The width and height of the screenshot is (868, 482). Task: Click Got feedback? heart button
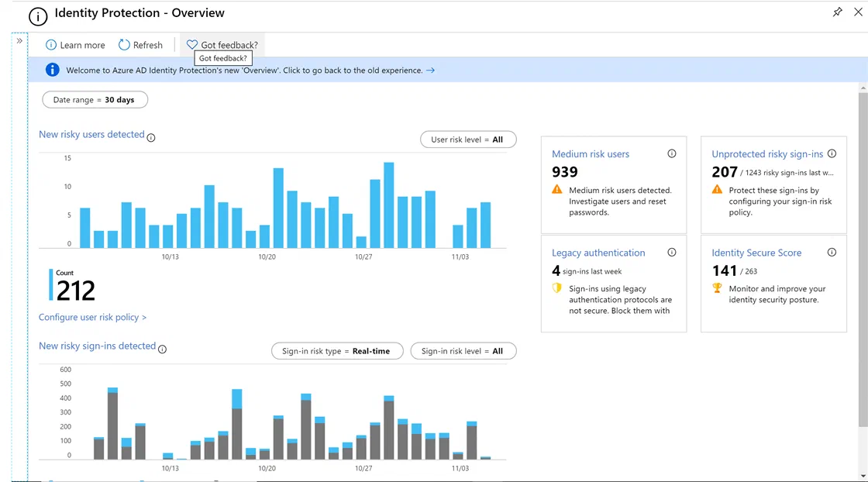tap(222, 45)
